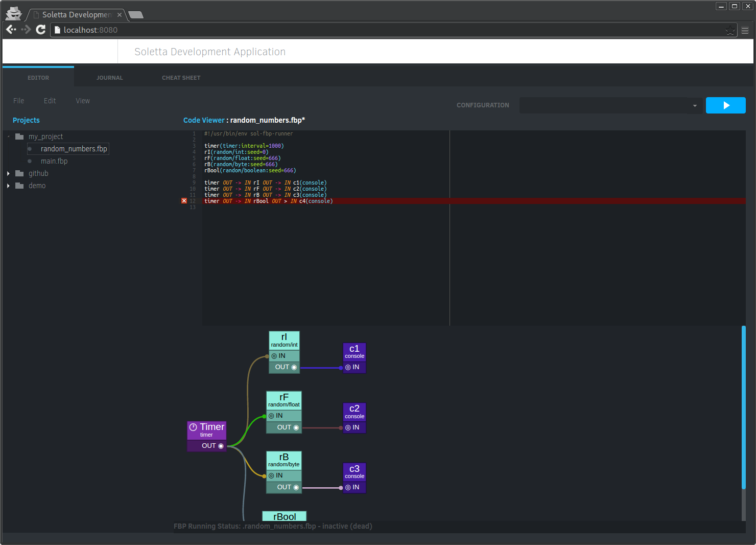Run the FBP with the play button

[726, 105]
